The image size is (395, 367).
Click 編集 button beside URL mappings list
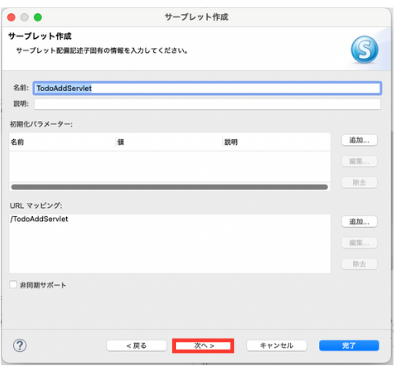[359, 243]
